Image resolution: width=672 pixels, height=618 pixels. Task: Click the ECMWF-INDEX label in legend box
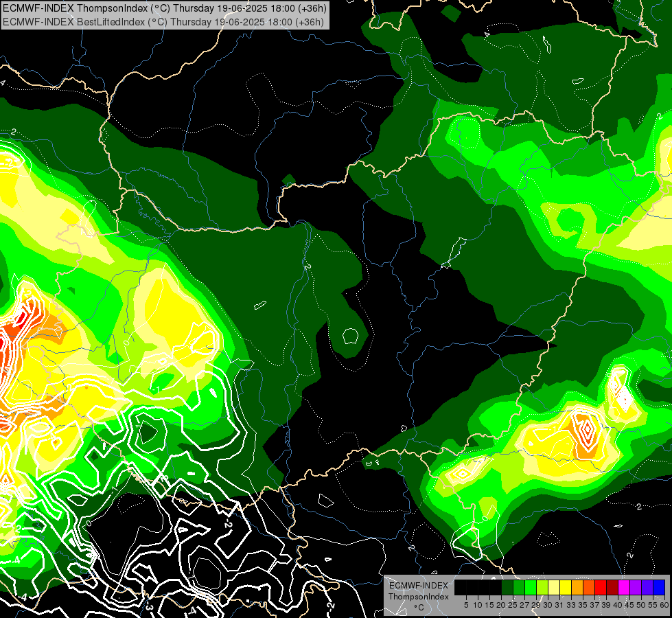(419, 586)
